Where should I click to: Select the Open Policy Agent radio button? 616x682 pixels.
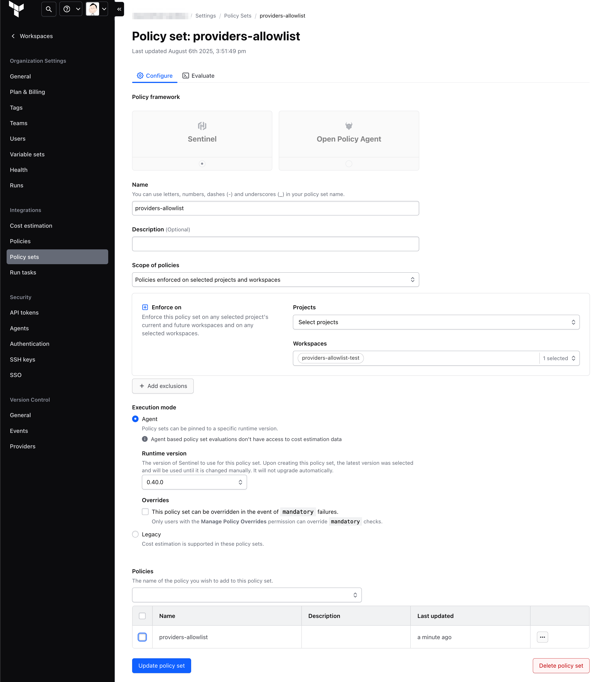pyautogui.click(x=349, y=164)
